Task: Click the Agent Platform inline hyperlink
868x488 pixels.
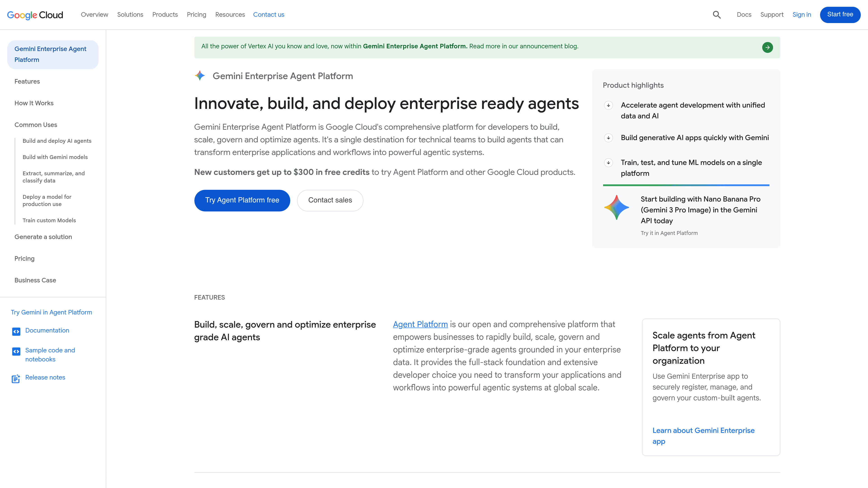Action: [x=420, y=324]
